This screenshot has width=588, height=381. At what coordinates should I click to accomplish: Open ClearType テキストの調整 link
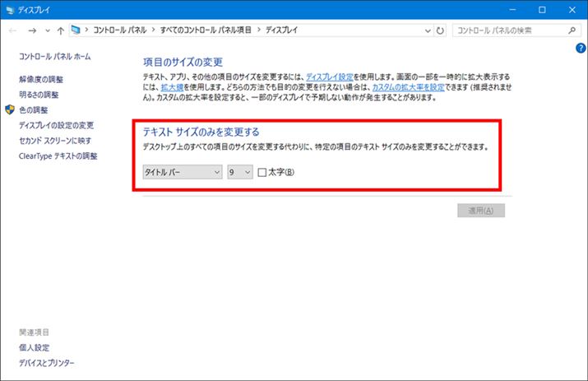pos(58,156)
